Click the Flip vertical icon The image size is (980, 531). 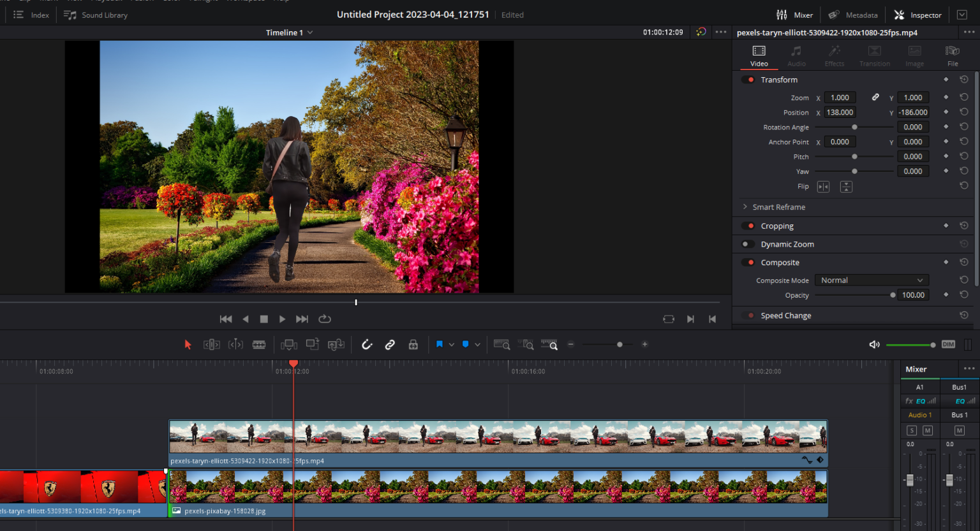[x=846, y=187]
